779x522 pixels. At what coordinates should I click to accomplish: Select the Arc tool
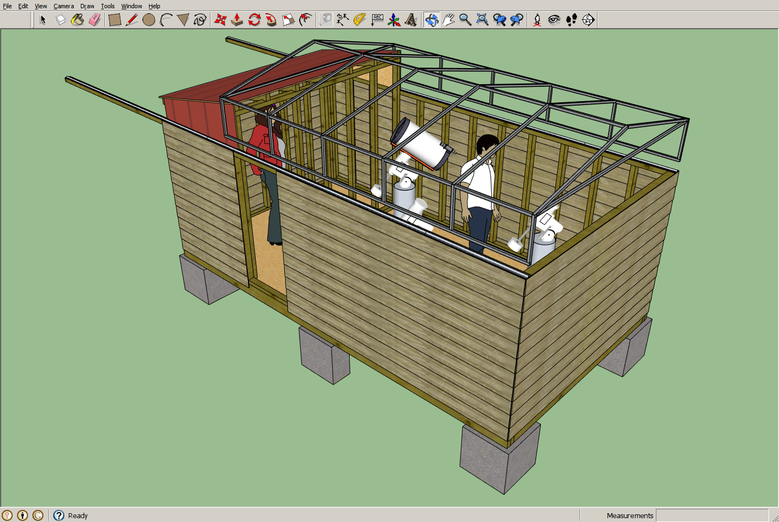click(166, 20)
